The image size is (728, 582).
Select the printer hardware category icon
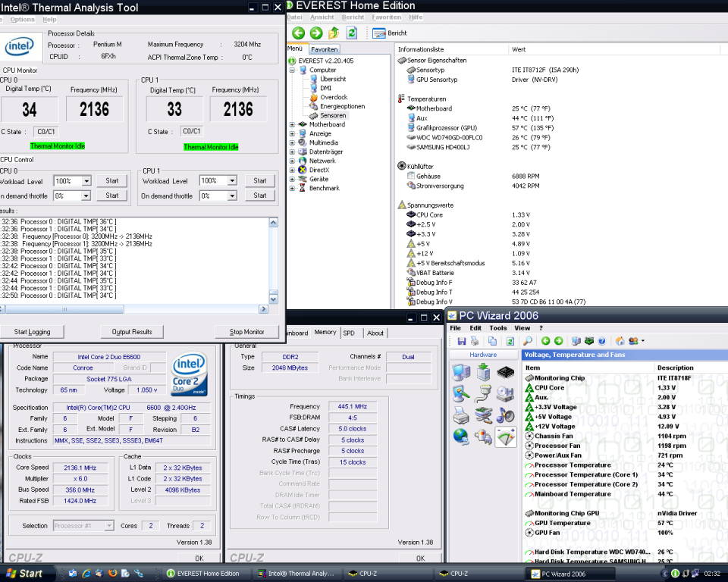pos(461,415)
